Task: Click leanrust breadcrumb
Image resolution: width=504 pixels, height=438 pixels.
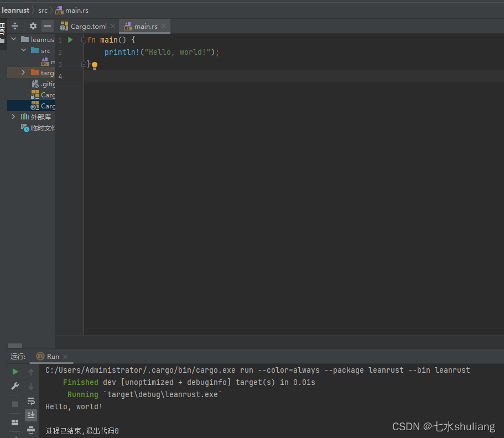Action: (x=15, y=11)
